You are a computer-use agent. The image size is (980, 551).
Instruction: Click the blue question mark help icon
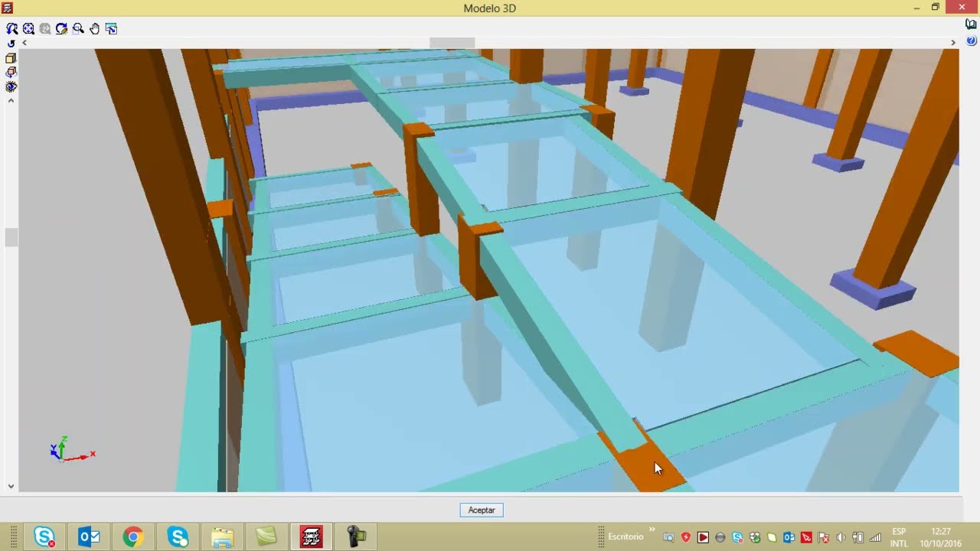pyautogui.click(x=971, y=41)
